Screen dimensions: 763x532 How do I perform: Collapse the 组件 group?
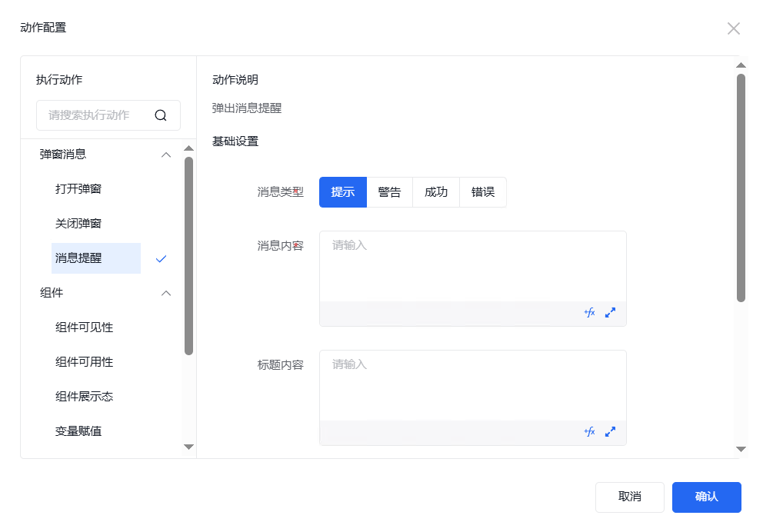point(165,293)
